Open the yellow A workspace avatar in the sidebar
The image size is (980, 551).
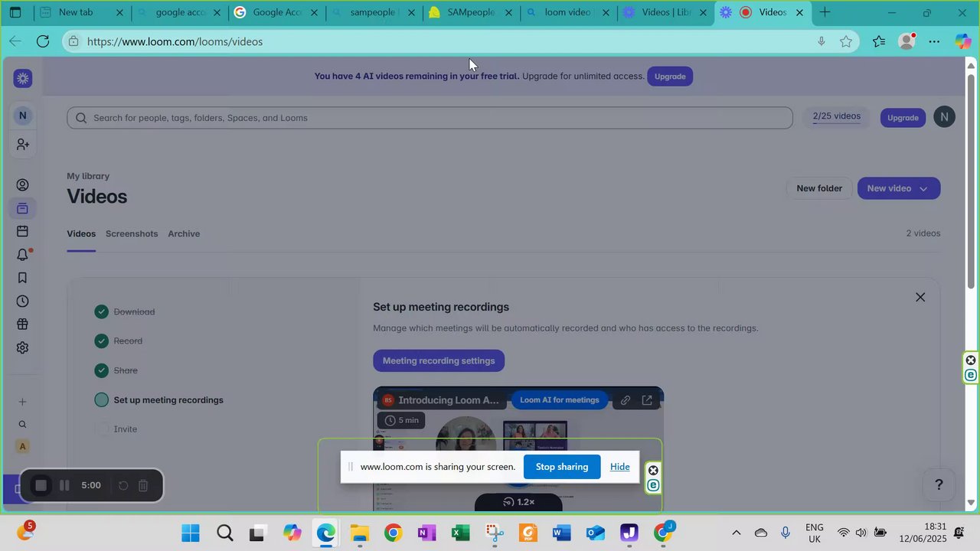click(x=23, y=446)
